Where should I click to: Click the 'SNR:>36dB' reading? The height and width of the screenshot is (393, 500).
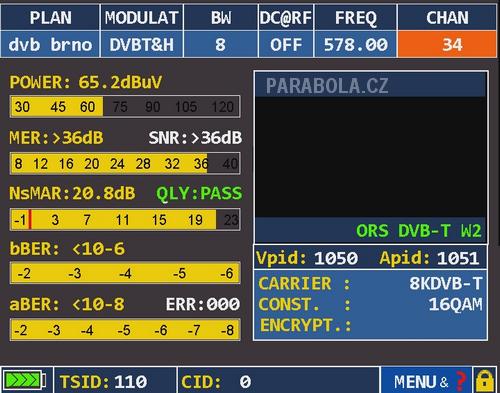pyautogui.click(x=195, y=138)
